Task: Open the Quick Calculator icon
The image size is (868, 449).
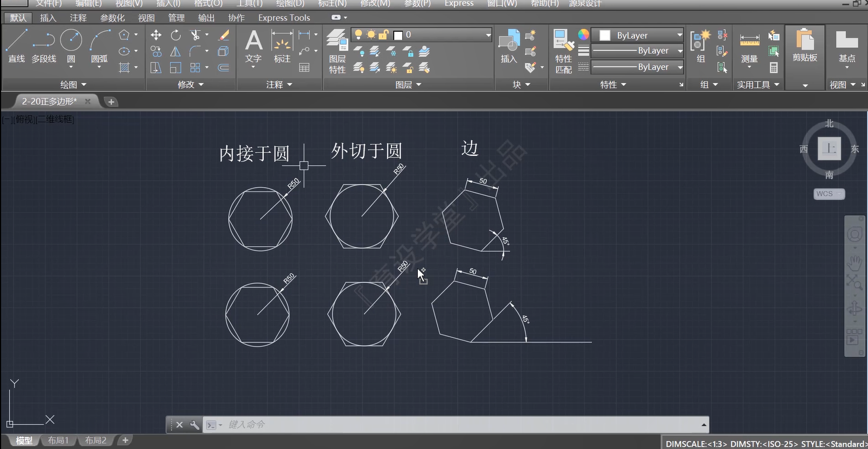Action: click(x=774, y=68)
